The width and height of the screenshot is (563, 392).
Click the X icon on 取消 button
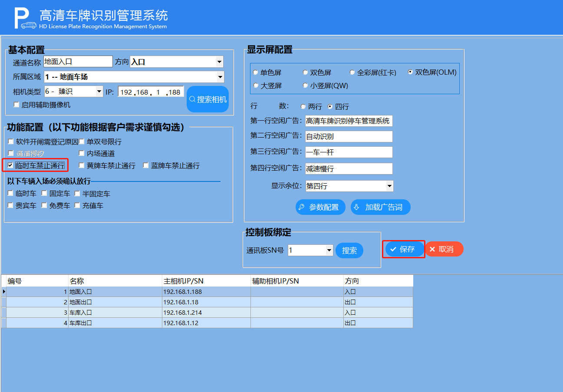[x=432, y=249]
